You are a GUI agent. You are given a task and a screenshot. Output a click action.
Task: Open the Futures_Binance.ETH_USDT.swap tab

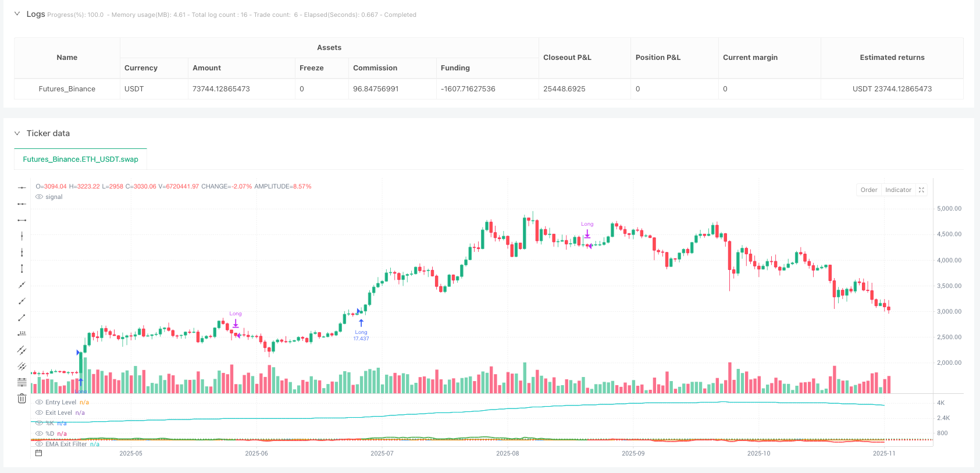pyautogui.click(x=80, y=159)
